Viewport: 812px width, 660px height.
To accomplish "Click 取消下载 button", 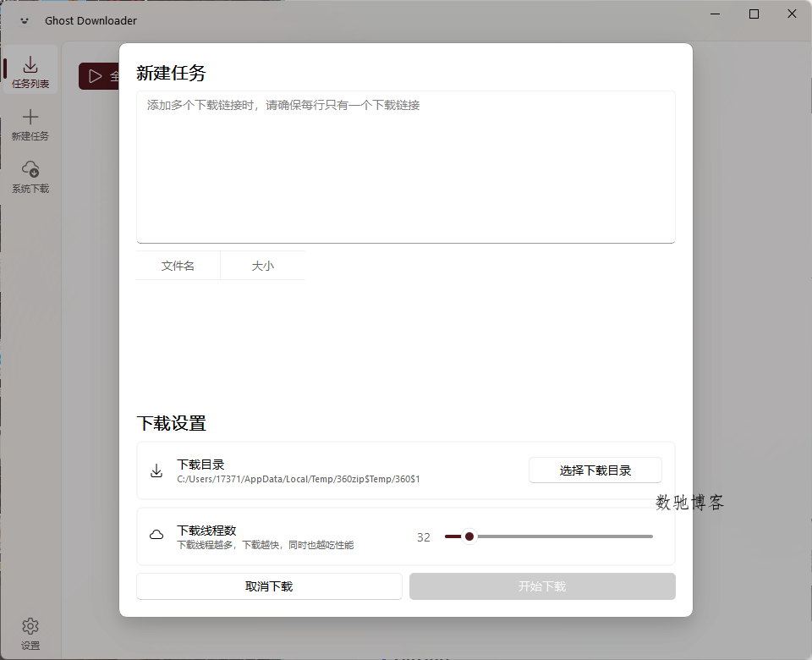I will (269, 586).
